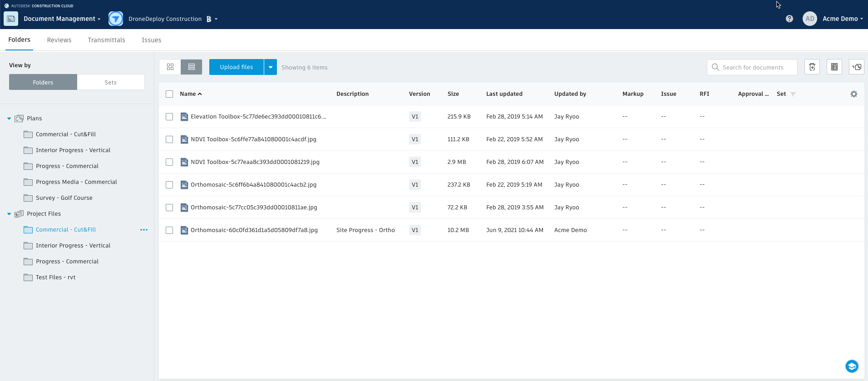This screenshot has height=381, width=868.
Task: Open the Issues tab
Action: click(x=151, y=40)
